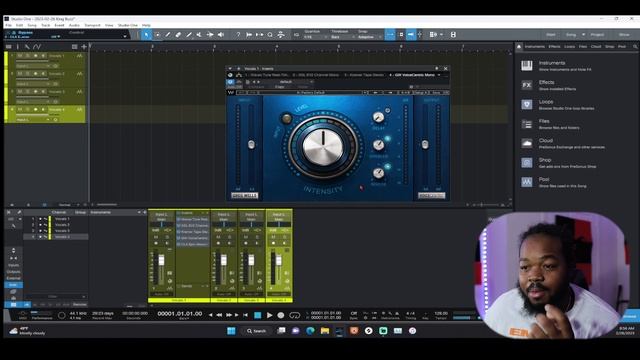Screen dimensions: 640x360
Task: Open Microsoft Edge from taskbar
Action: point(310,331)
